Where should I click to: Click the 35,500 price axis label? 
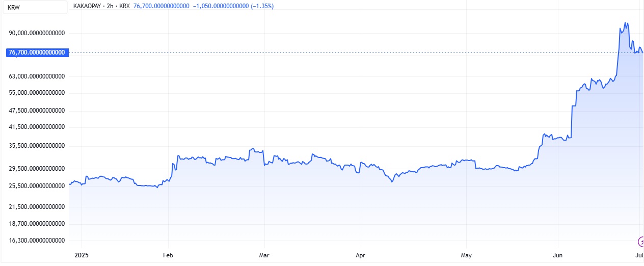tap(37, 146)
